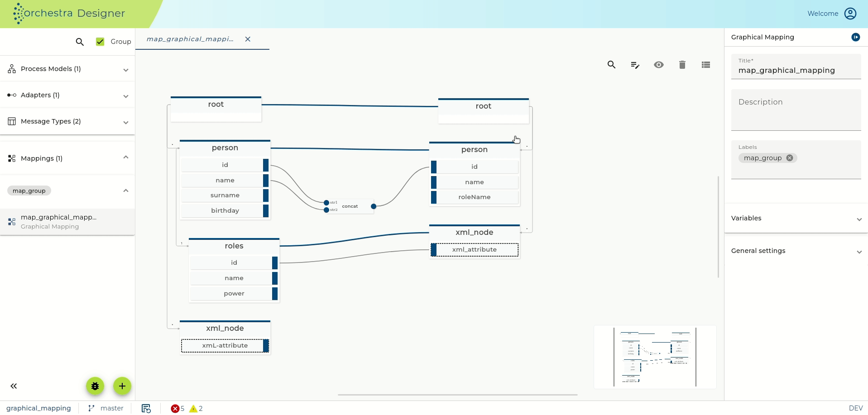
Task: Click the edit list toolbar icon
Action: (x=635, y=65)
